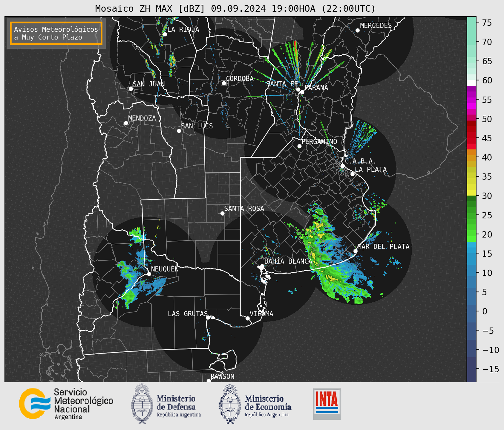
Task: Click the La Rioja city marker
Action: click(x=165, y=34)
